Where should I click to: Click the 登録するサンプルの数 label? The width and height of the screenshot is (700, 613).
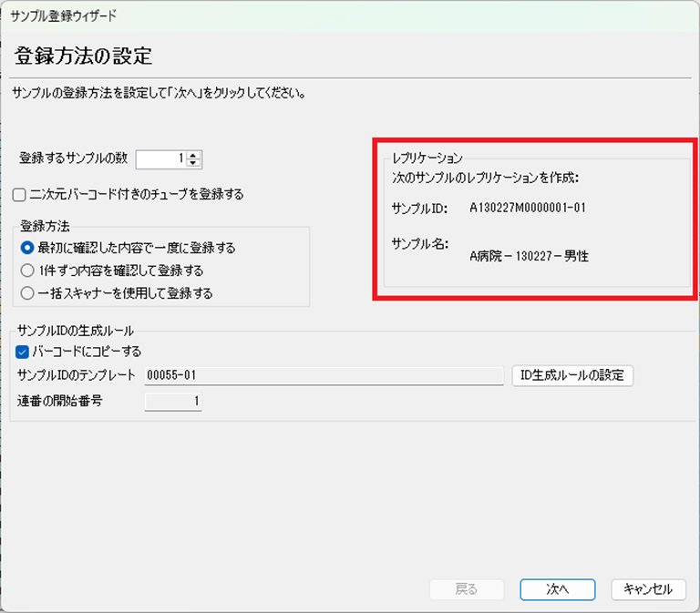pyautogui.click(x=74, y=158)
